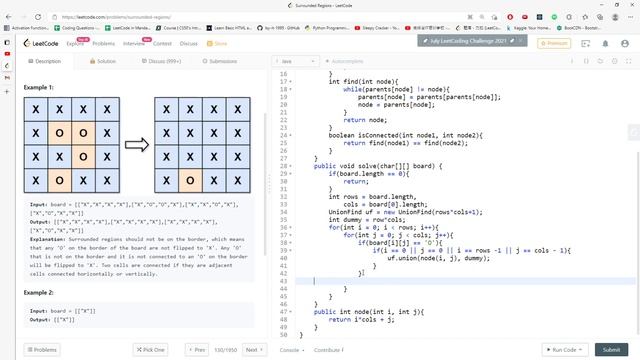The height and width of the screenshot is (360, 640).
Task: Click the tab groups icon at the top of the sidebar
Action: 7,42
